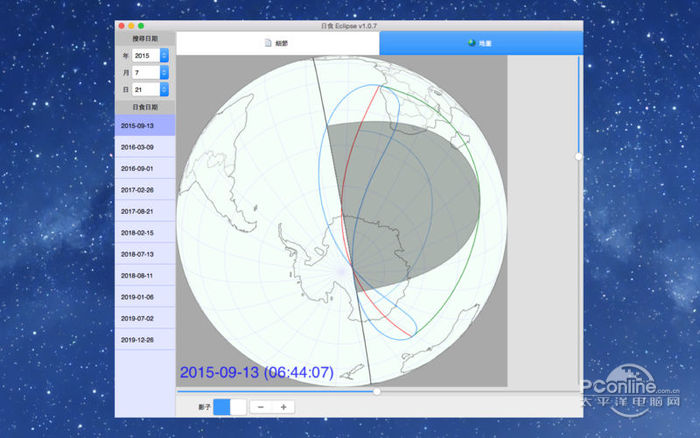
Task: Click the vertical slider handle at right
Action: [x=578, y=156]
